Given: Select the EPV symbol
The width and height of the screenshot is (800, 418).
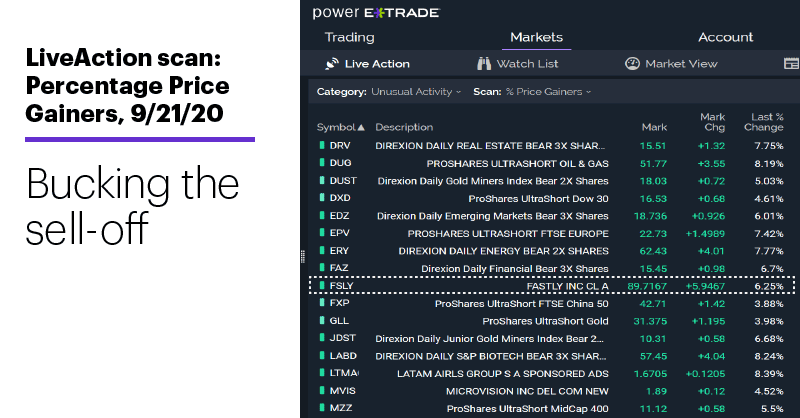Looking at the screenshot, I should tap(339, 233).
